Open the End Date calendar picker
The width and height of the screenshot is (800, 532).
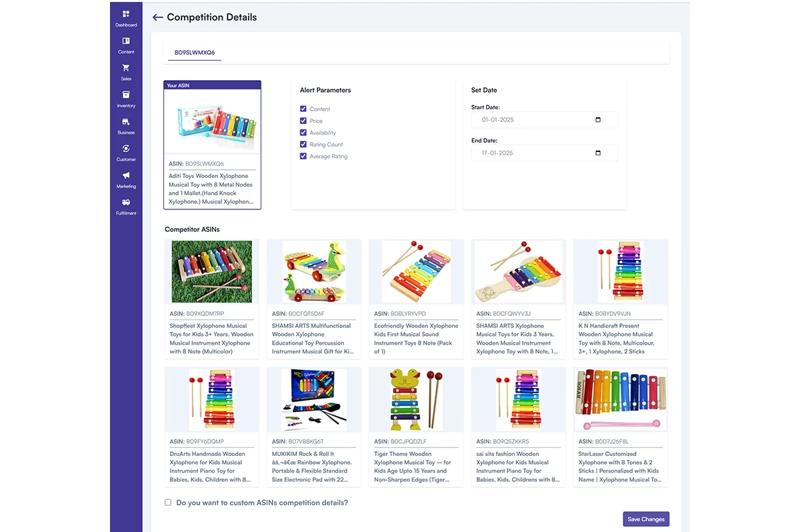597,153
